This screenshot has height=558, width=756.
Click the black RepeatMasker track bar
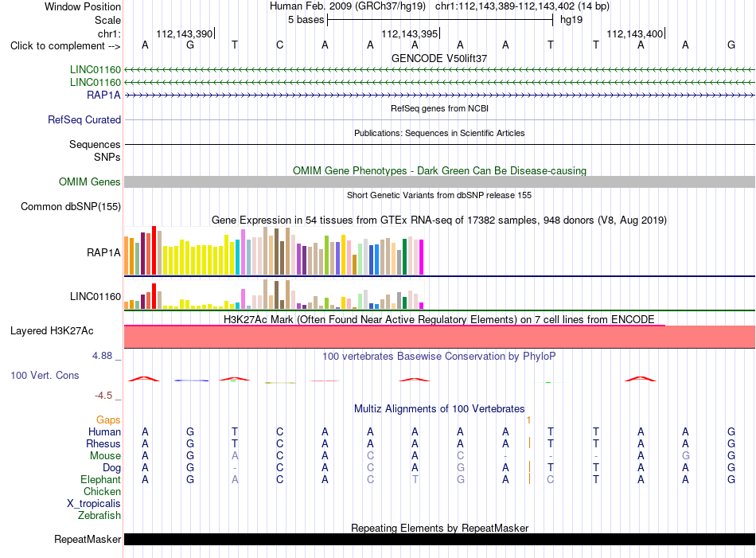coord(439,539)
